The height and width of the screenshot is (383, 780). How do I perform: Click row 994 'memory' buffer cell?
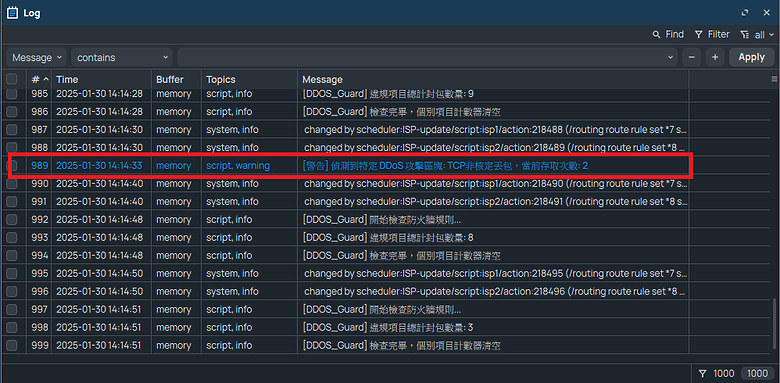point(174,256)
